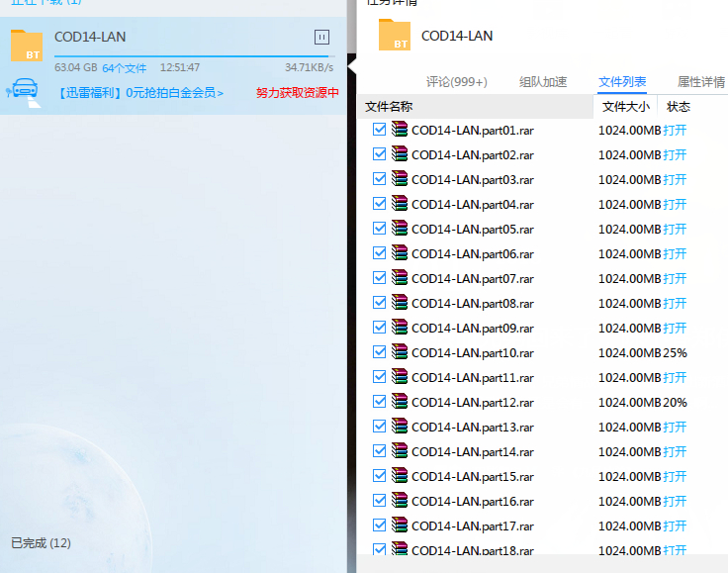The image size is (728, 573).
Task: Switch to 组队加速 tab
Action: [x=543, y=82]
